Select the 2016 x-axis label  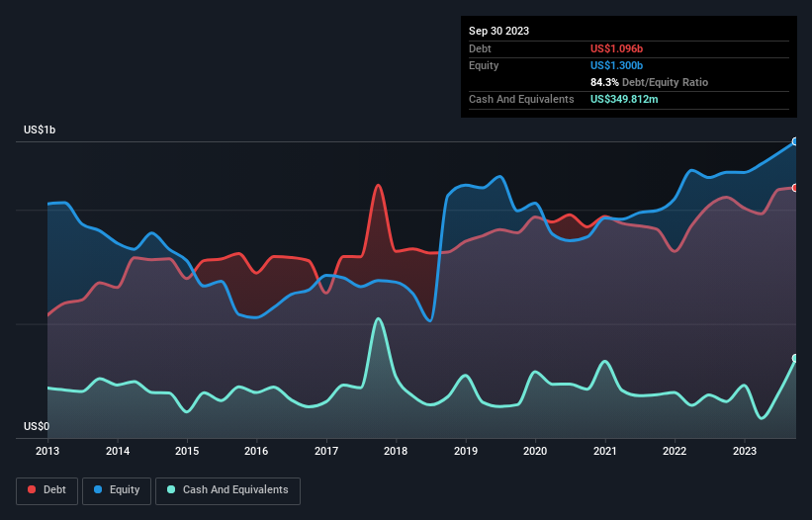[x=256, y=451]
